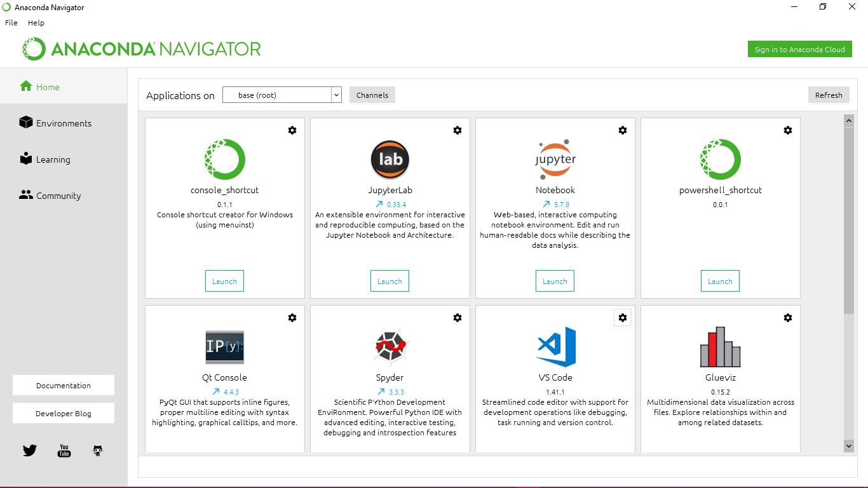Open the Environments tab
The image size is (868, 488).
click(64, 123)
